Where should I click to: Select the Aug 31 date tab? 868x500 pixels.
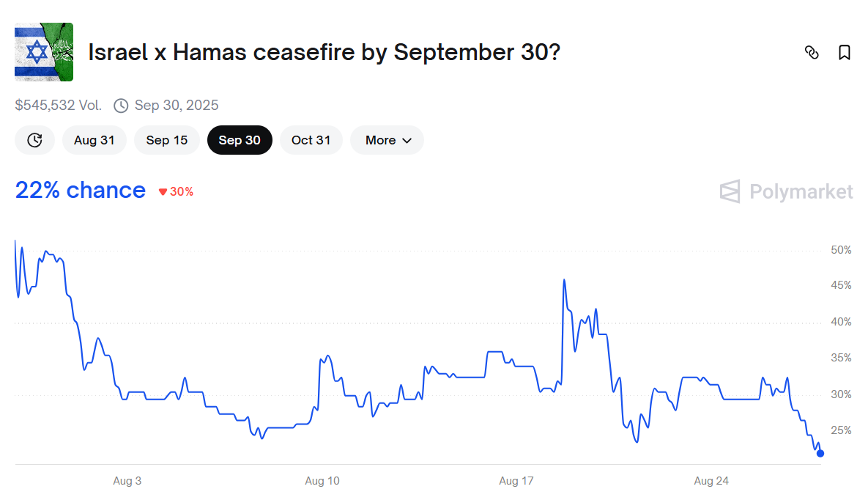94,140
